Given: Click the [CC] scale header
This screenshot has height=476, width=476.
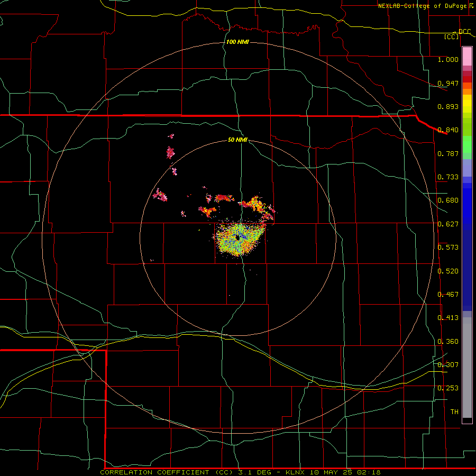Looking at the screenshot, I should 452,36.
